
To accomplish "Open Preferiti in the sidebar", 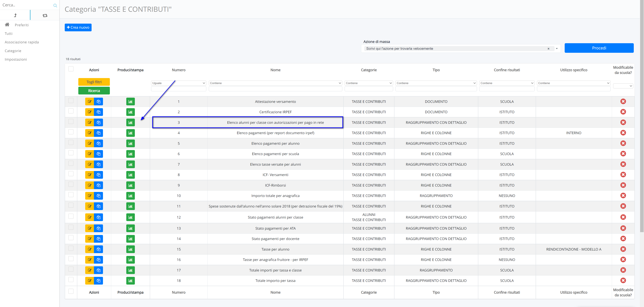I will point(22,25).
